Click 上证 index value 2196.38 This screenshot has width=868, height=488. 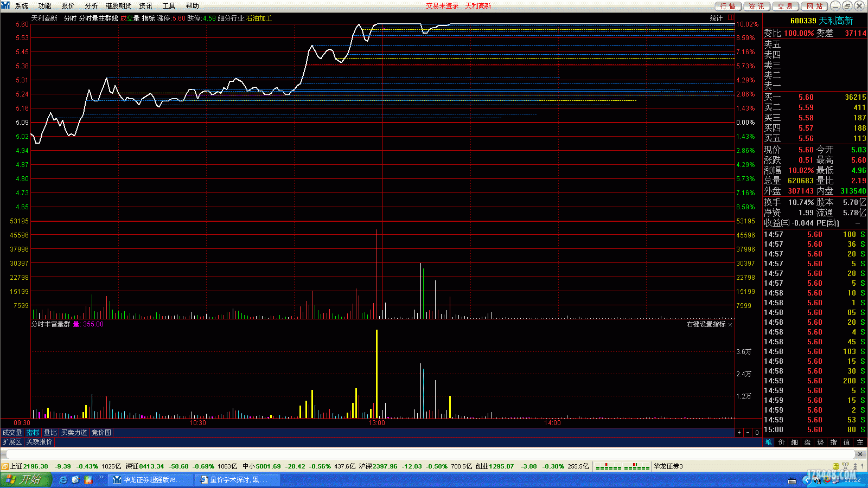click(35, 466)
